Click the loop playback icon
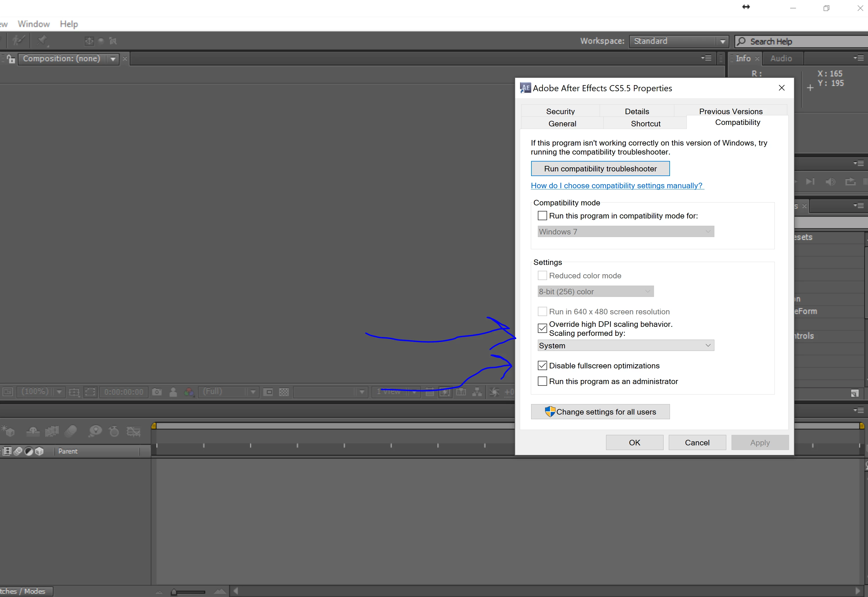The width and height of the screenshot is (868, 597). (x=850, y=182)
